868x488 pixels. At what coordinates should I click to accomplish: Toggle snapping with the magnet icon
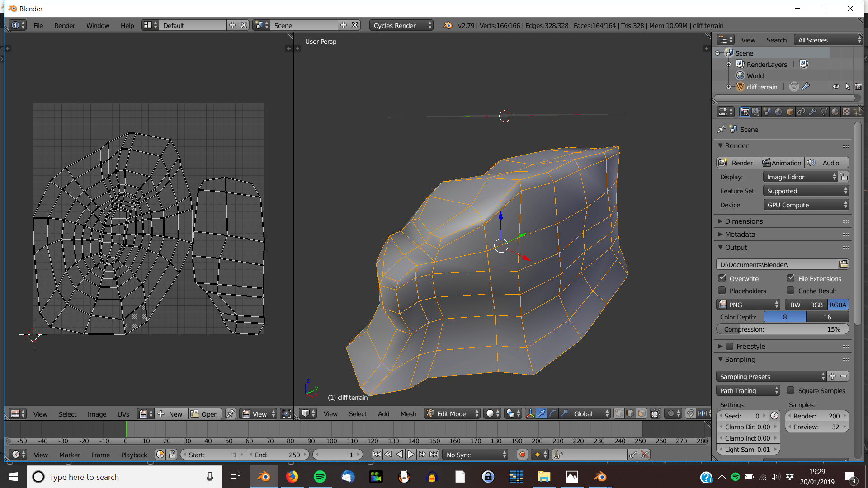tap(692, 413)
